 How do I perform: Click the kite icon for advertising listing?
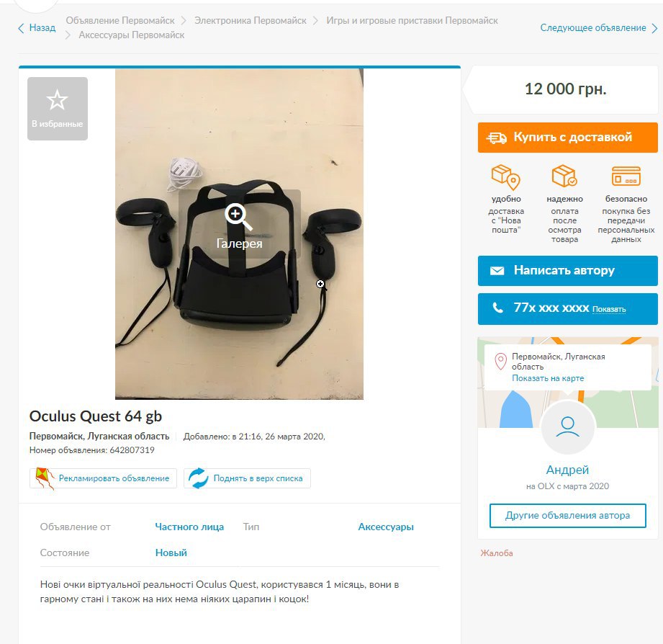[x=45, y=478]
